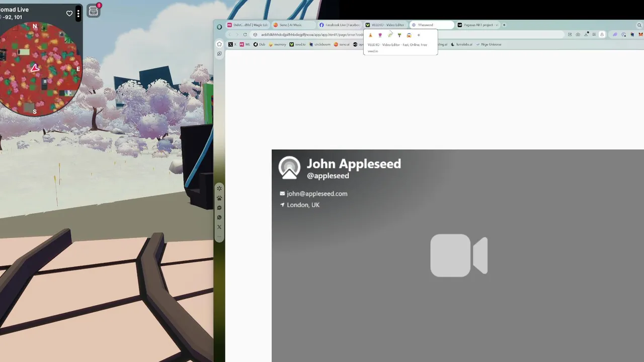The width and height of the screenshot is (644, 362).
Task: Open the veed.io bookmark
Action: click(297, 44)
